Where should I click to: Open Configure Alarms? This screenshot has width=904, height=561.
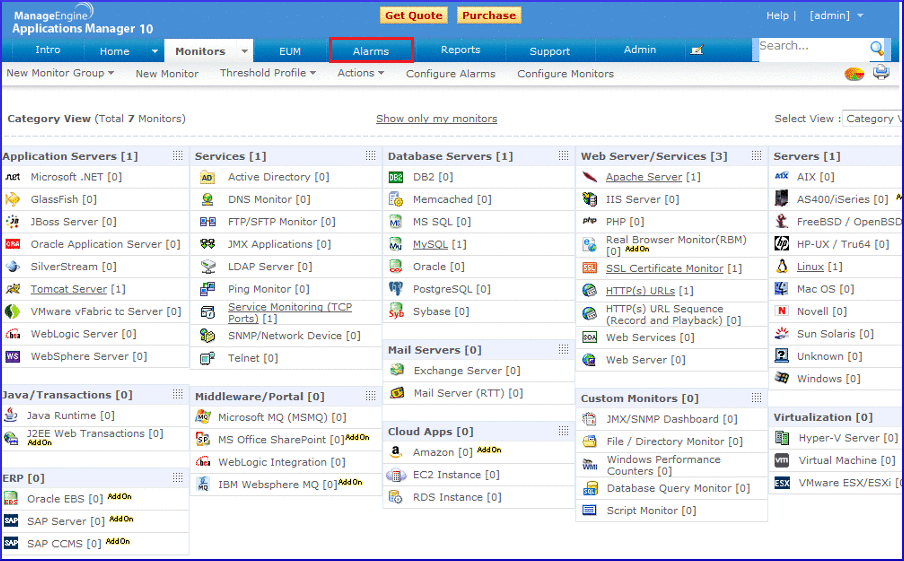[450, 74]
